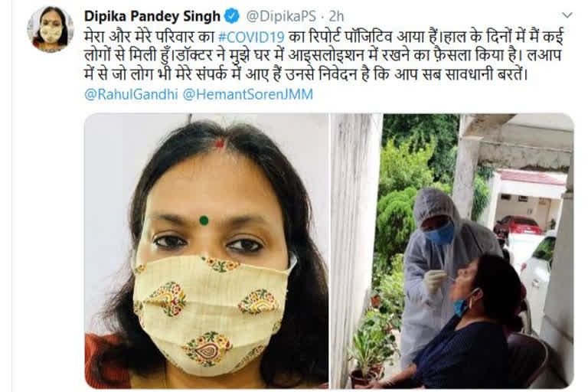Click the red car in background

click(518, 226)
